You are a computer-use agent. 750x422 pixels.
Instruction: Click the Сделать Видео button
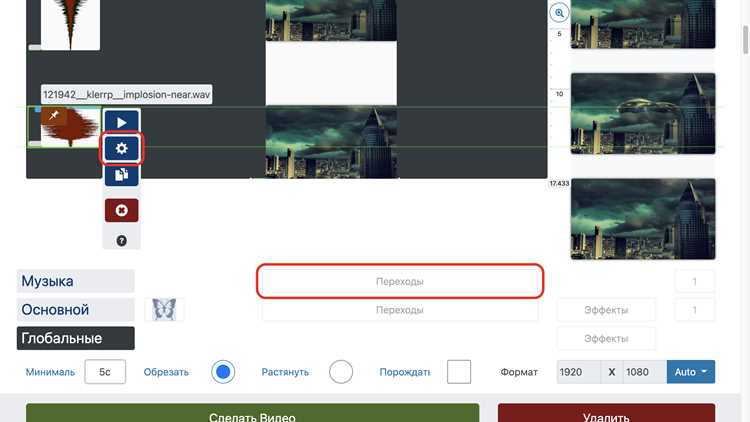click(x=253, y=413)
